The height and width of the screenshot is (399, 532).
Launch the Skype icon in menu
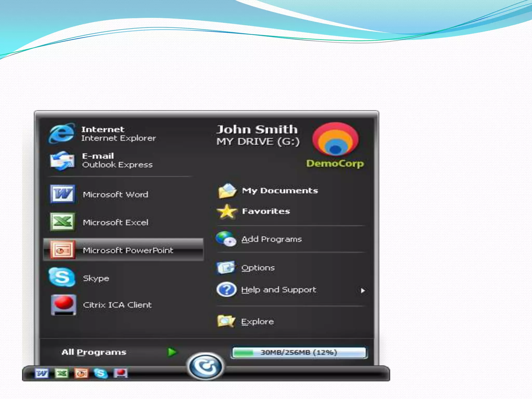(62, 277)
